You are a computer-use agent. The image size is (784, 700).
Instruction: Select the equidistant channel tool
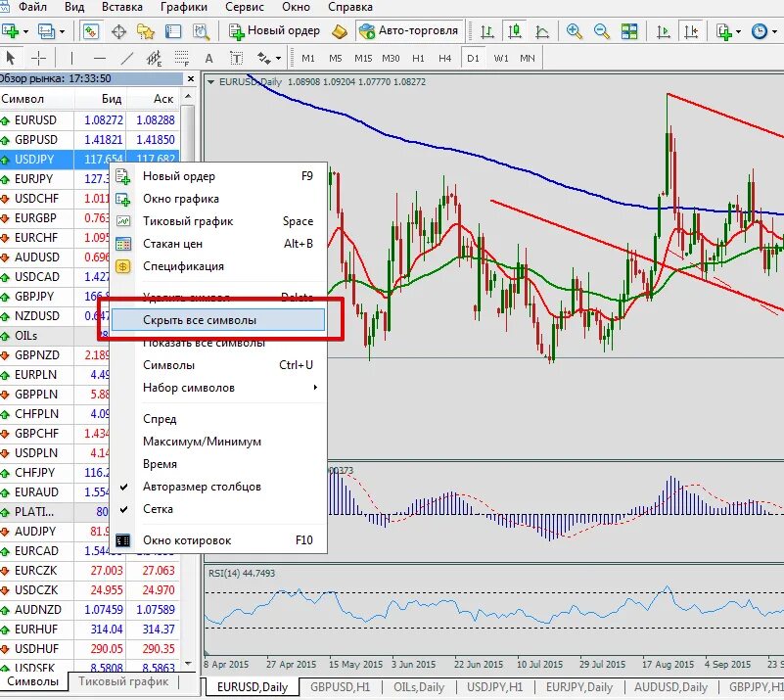coord(154,59)
